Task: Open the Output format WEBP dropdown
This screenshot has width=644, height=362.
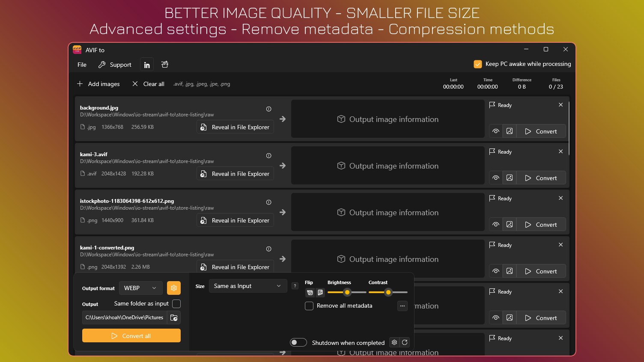Action: [x=140, y=288]
